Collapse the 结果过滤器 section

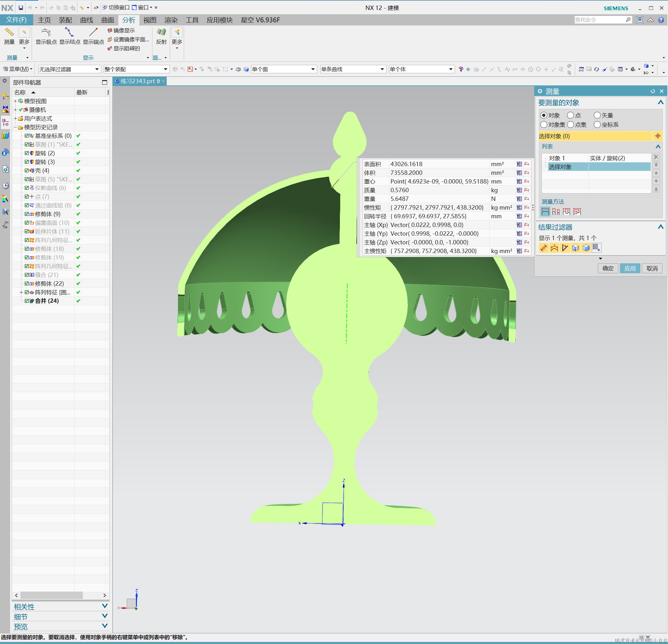tap(661, 227)
